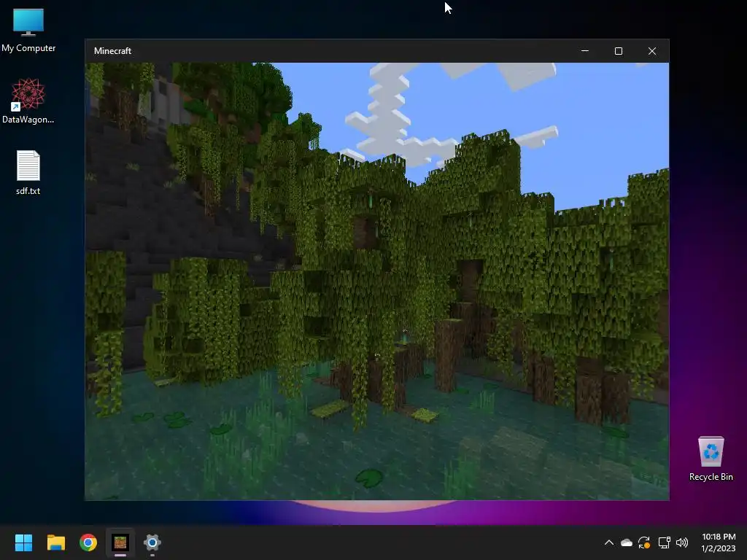Select the Recycle Bin label text
Viewport: 747px width, 560px height.
tap(711, 477)
